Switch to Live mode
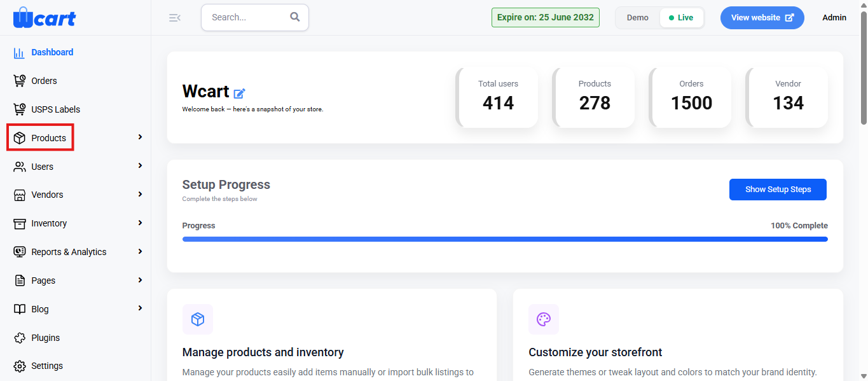Screen dimensions: 868x381 coord(681,18)
